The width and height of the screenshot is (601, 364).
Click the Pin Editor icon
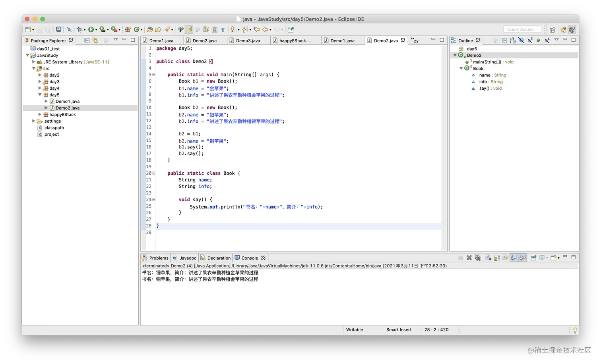click(291, 29)
